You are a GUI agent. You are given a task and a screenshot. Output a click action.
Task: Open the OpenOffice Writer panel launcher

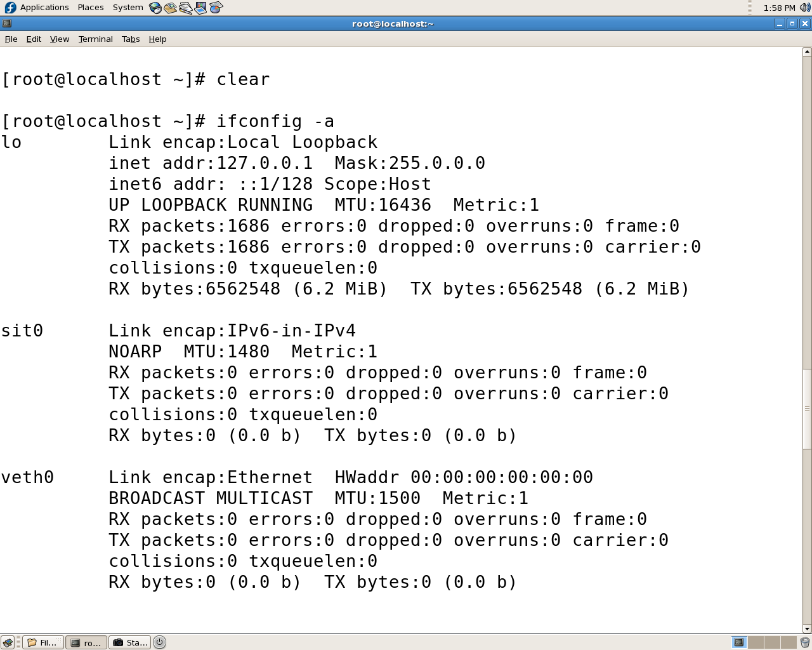(x=185, y=7)
